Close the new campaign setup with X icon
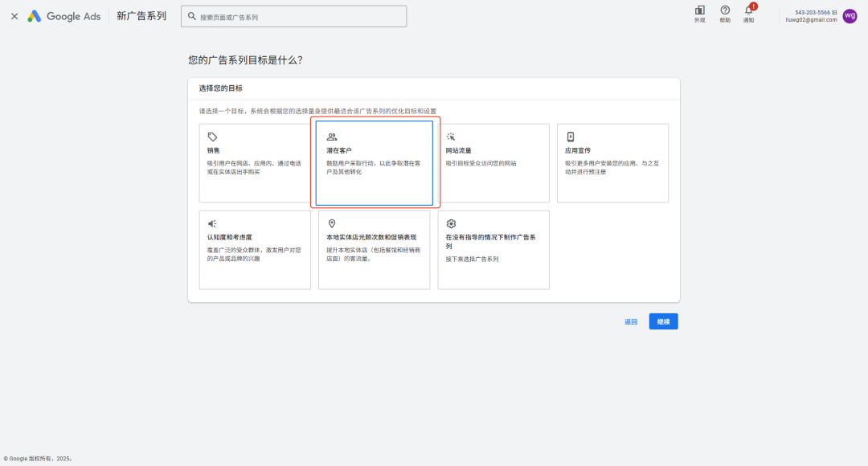The height and width of the screenshot is (466, 868). 14,16
